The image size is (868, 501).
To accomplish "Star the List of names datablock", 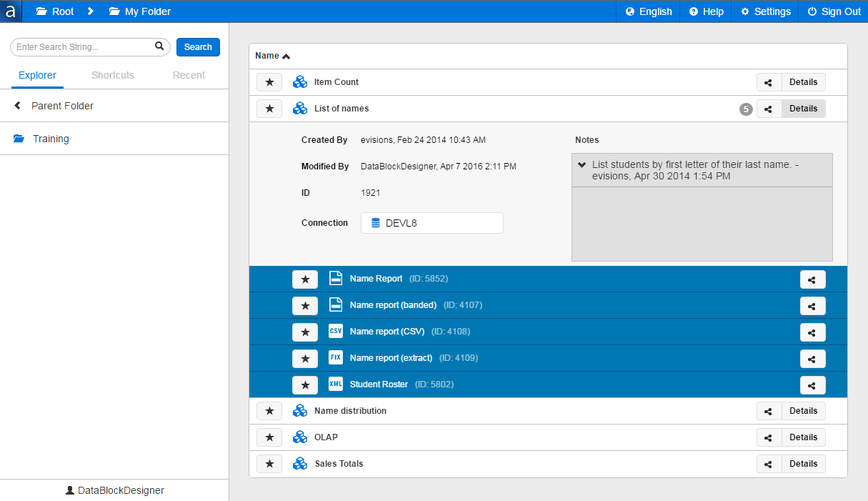I will (269, 109).
